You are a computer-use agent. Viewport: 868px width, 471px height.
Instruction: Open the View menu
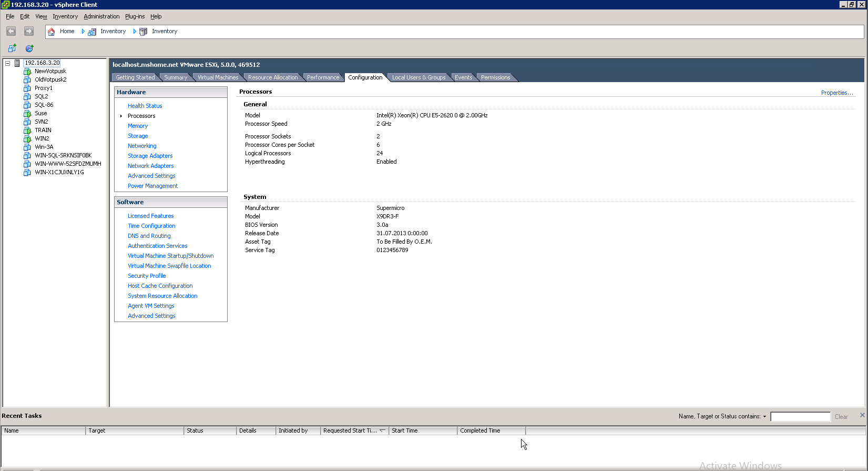pos(41,16)
